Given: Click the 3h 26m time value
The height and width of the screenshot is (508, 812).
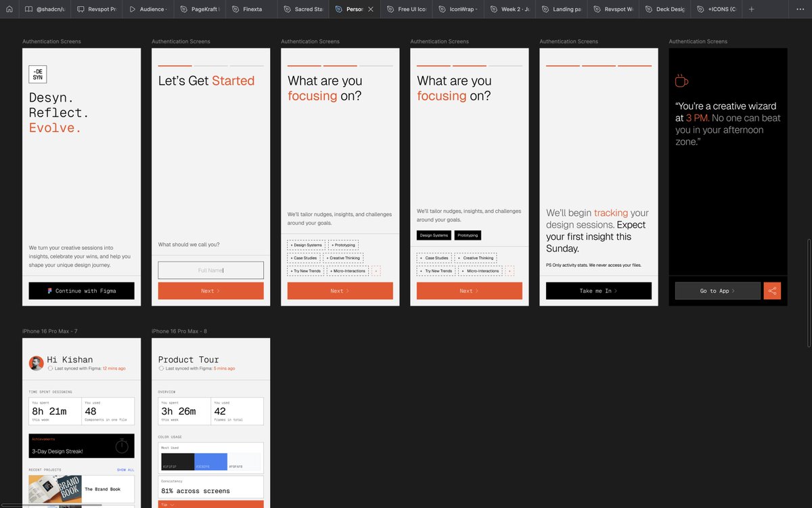Looking at the screenshot, I should [x=178, y=411].
